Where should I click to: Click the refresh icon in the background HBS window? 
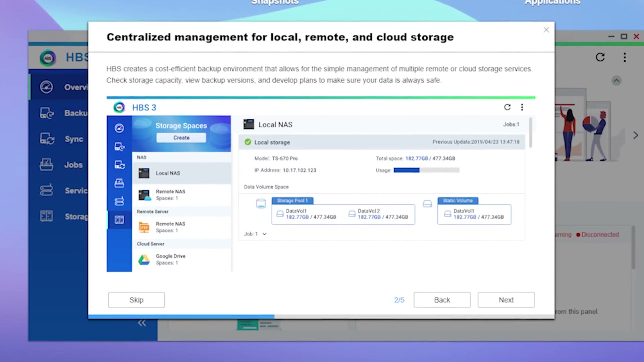point(600,57)
